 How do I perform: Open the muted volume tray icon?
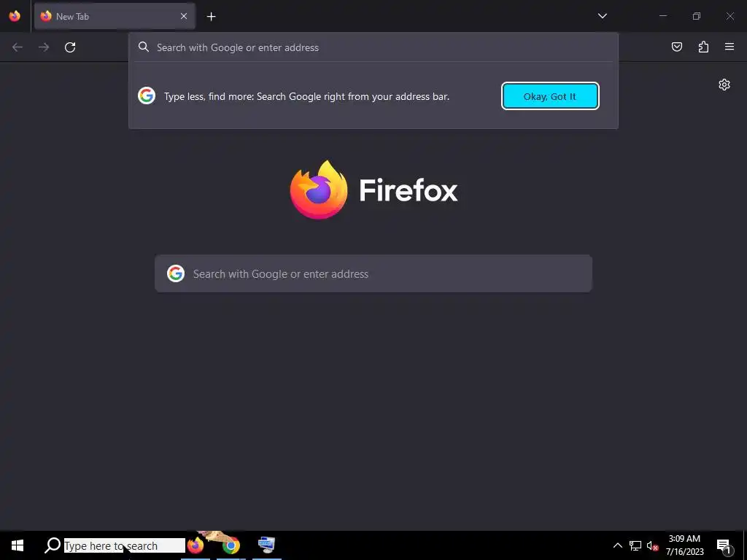(x=652, y=545)
